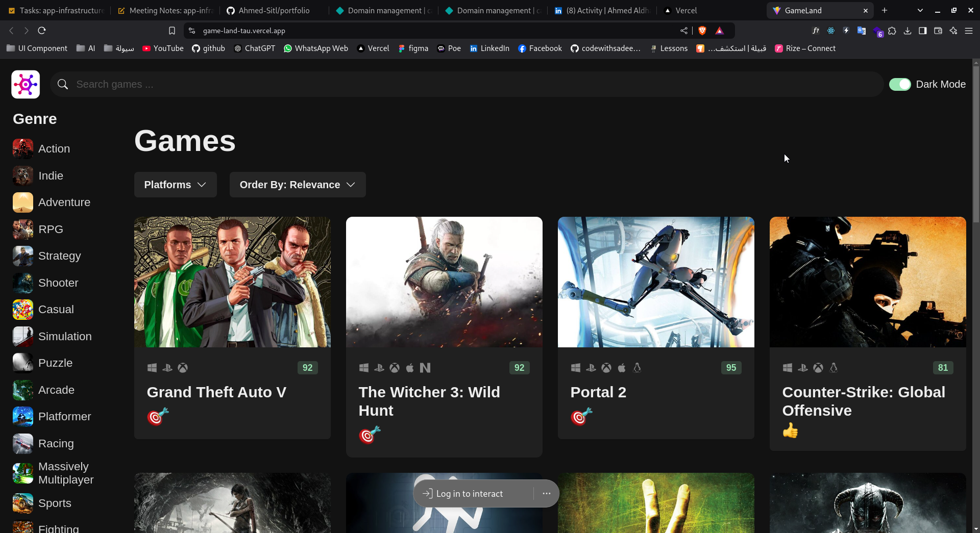Click the 81 score on Counter-Strike card
This screenshot has width=980, height=533.
click(943, 368)
